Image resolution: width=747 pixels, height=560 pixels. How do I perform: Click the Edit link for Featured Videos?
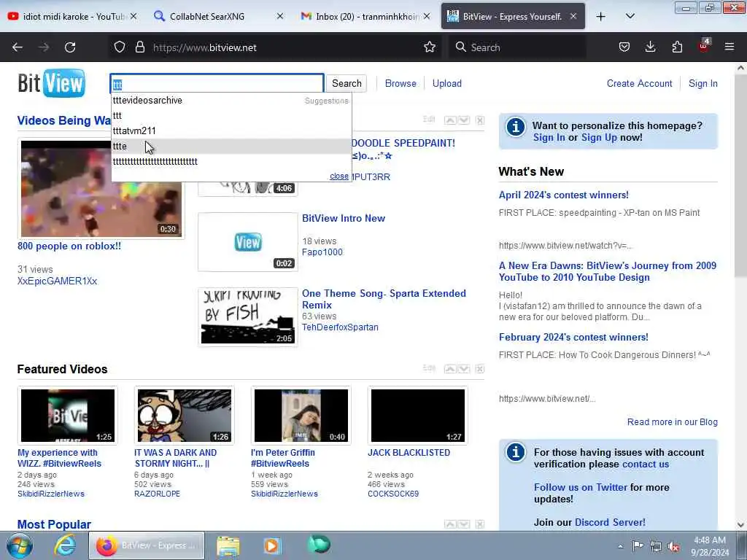[x=429, y=368]
